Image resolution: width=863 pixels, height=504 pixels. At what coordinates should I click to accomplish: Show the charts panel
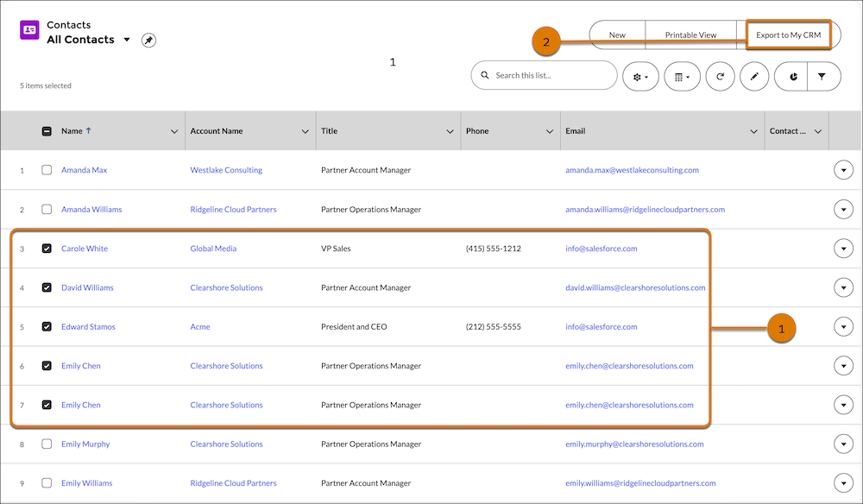[791, 77]
